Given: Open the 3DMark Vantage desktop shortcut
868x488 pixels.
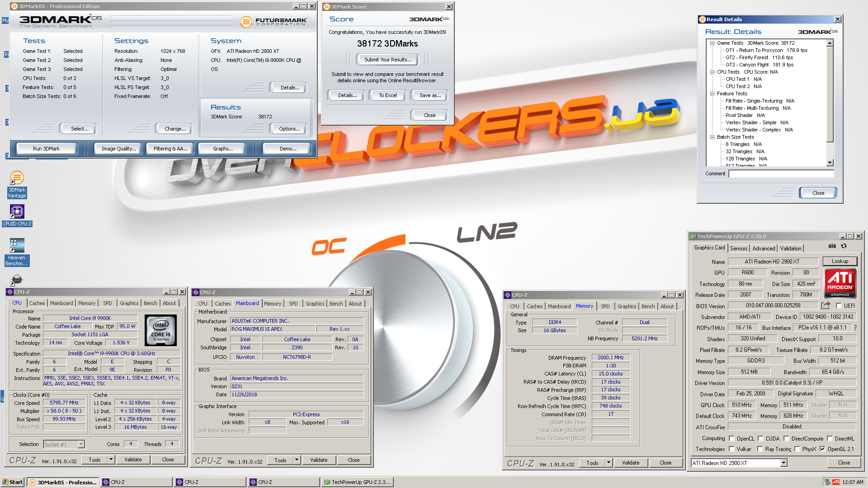Looking at the screenshot, I should (x=17, y=185).
